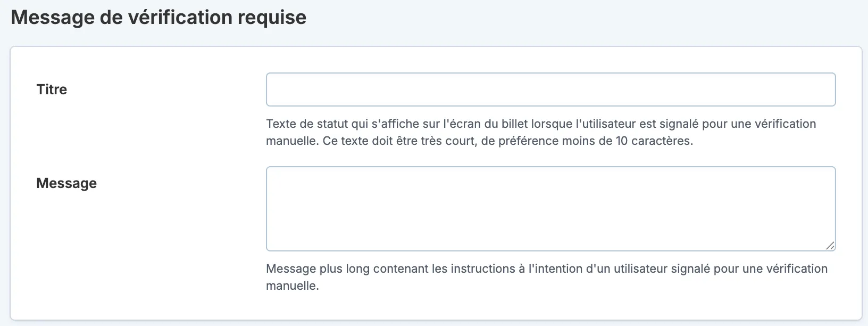Click the 'Message de vérification requise' heading
Image resolution: width=868 pixels, height=326 pixels.
point(158,18)
